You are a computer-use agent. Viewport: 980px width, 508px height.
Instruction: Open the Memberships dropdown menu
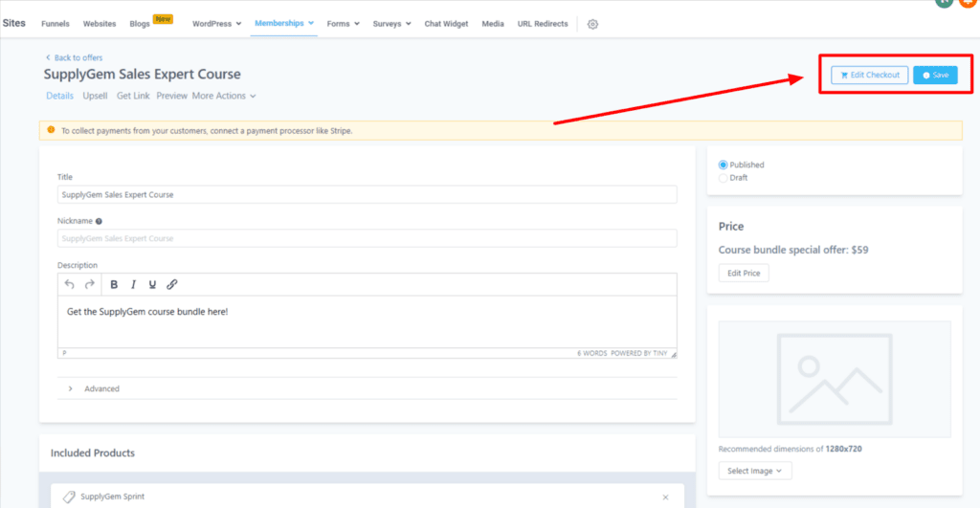tap(283, 23)
